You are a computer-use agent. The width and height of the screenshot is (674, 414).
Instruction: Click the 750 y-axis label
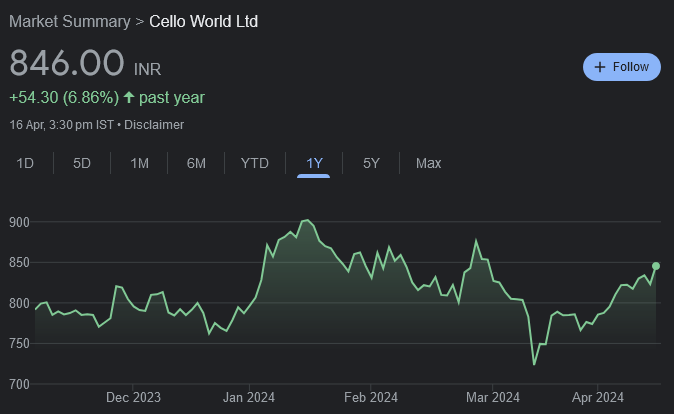pos(19,343)
